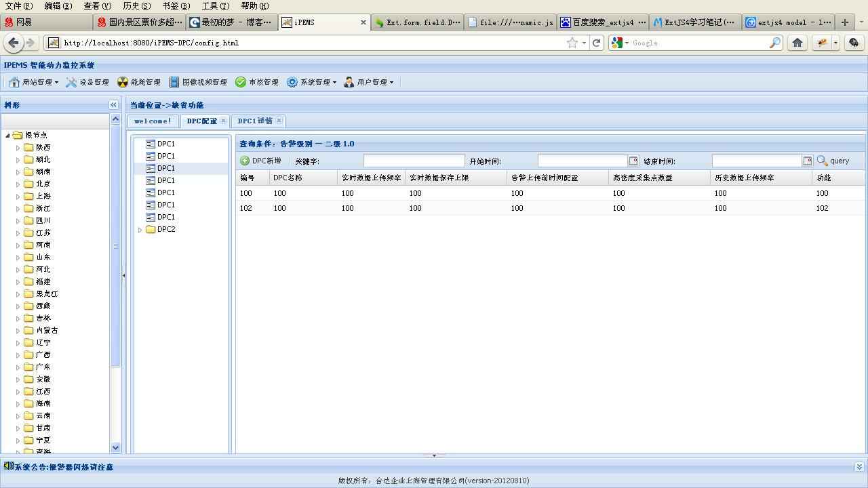Viewport: 868px width, 488px height.
Task: Collapse the 根节点 root node
Action: click(x=7, y=135)
